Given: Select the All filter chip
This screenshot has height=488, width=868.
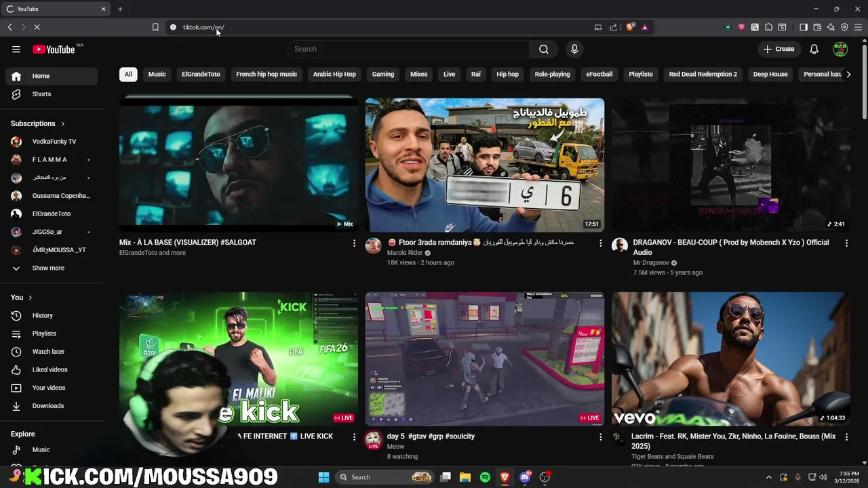Looking at the screenshot, I should 128,75.
